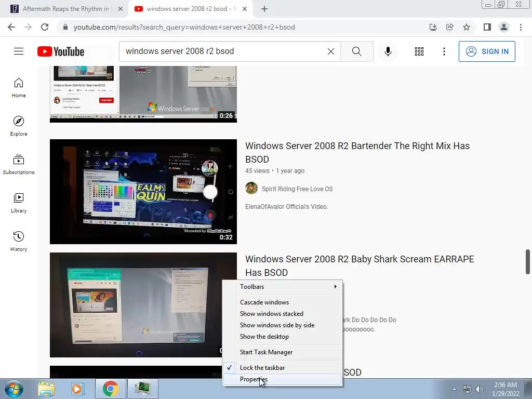Click the '45 views • 1 year ago' text
This screenshot has width=532, height=399.
[x=275, y=170]
